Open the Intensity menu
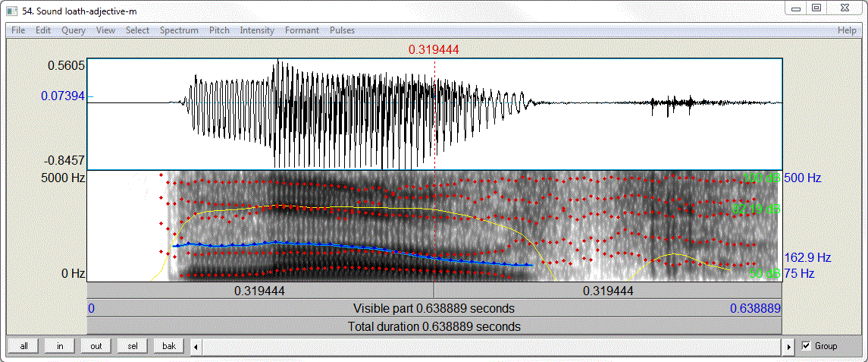868x362 pixels. 257,30
